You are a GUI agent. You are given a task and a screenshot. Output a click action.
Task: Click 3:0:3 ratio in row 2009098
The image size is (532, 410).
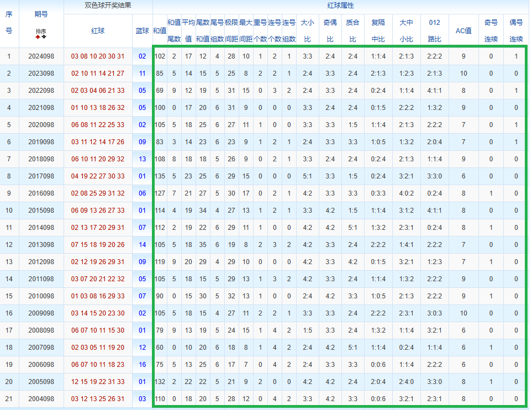pos(434,313)
